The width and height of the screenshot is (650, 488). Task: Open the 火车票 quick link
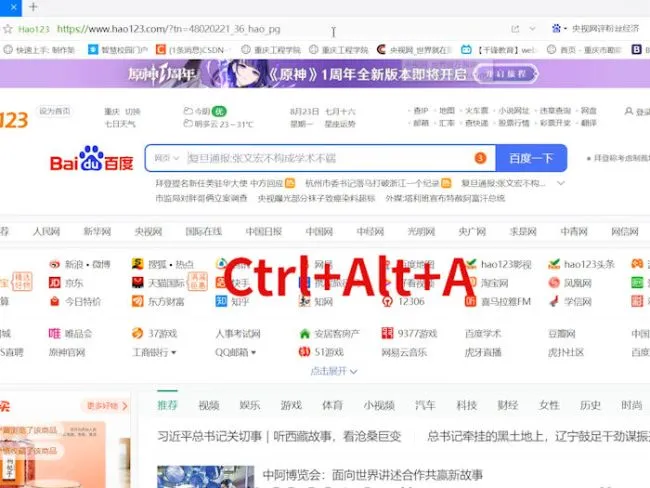(x=477, y=111)
